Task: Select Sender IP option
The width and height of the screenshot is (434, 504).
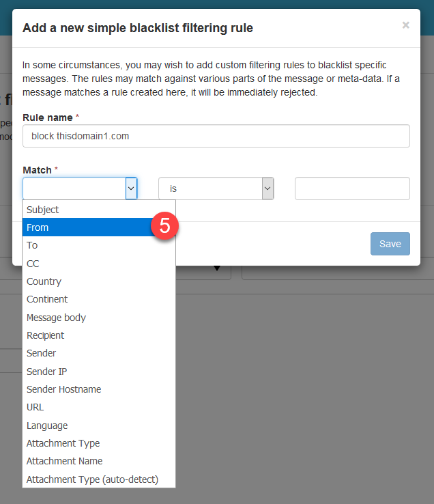Action: [x=46, y=372]
